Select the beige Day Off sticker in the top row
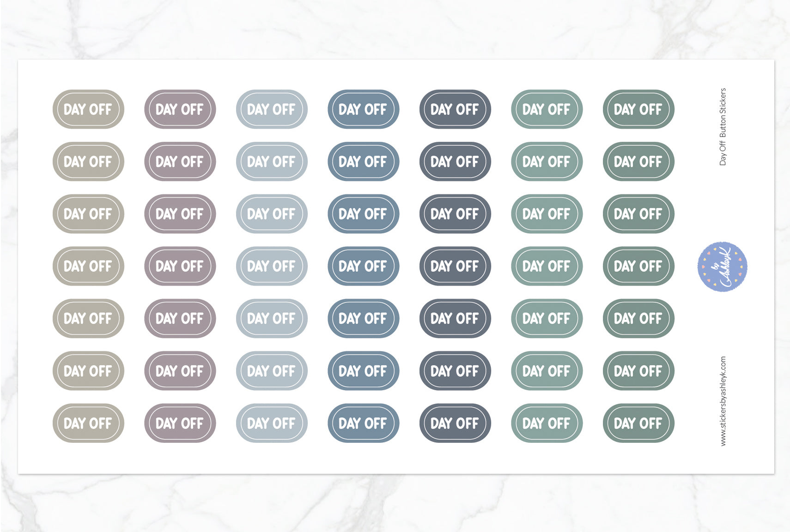 click(88, 109)
